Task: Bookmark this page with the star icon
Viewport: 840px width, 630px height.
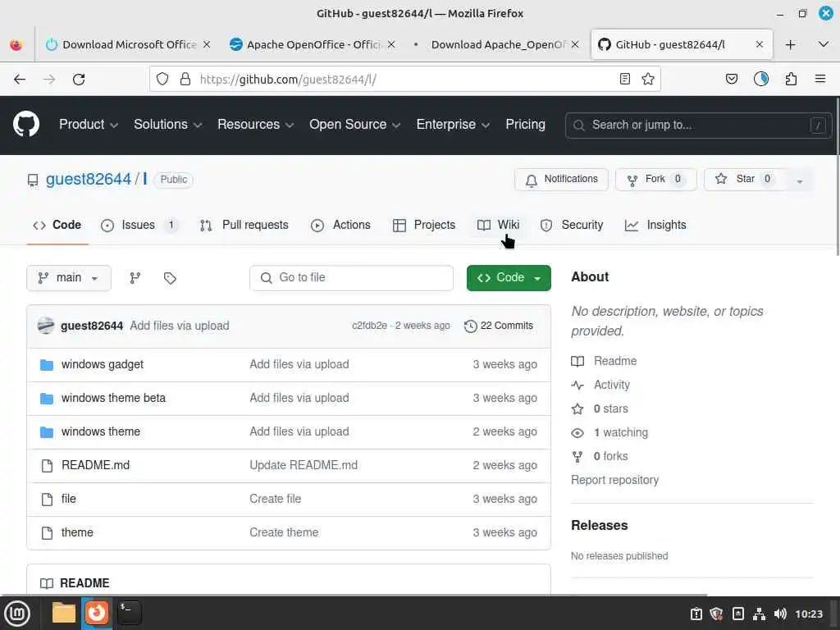Action: pyautogui.click(x=648, y=80)
